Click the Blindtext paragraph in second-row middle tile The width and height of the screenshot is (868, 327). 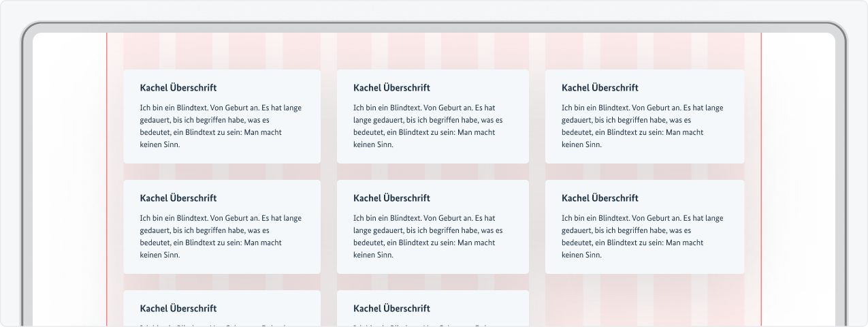(x=428, y=236)
